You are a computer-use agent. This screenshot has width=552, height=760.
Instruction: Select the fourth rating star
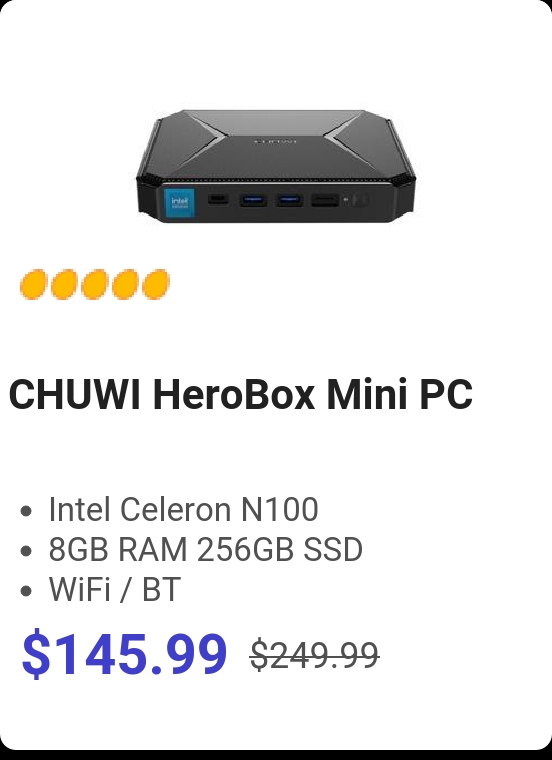click(x=126, y=285)
